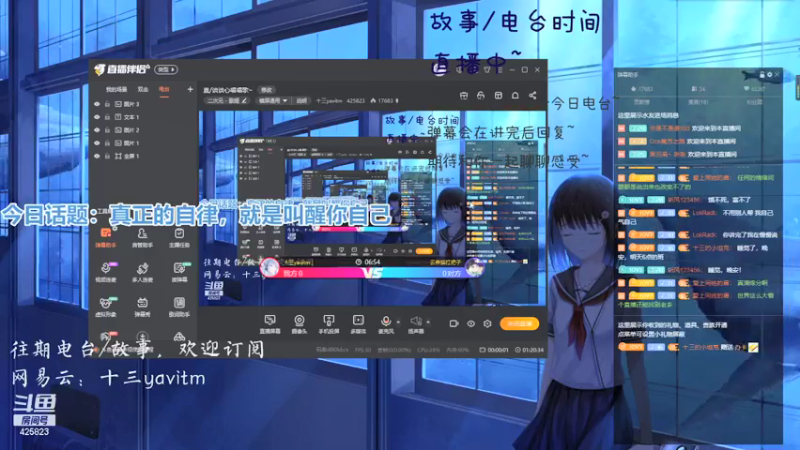The image size is (800, 450).
Task: Click the pencil edit icon at 弹幕助手 bottom
Action: click(753, 347)
